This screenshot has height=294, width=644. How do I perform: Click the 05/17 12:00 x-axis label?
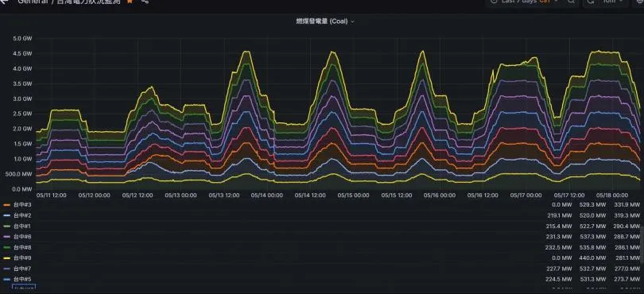point(569,195)
